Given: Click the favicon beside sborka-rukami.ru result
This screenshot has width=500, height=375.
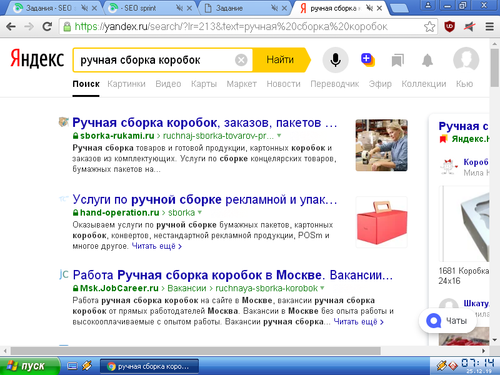Looking at the screenshot, I should click(63, 122).
